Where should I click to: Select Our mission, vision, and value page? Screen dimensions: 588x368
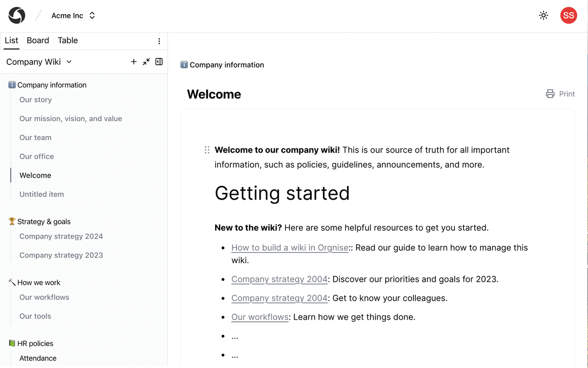pyautogui.click(x=71, y=119)
